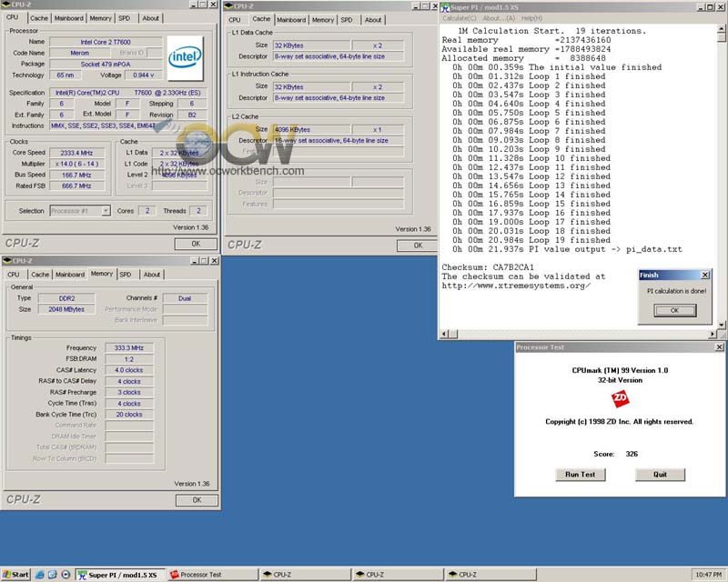Image resolution: width=728 pixels, height=582 pixels.
Task: Click the Channels # value 'Dual'
Action: [185, 298]
